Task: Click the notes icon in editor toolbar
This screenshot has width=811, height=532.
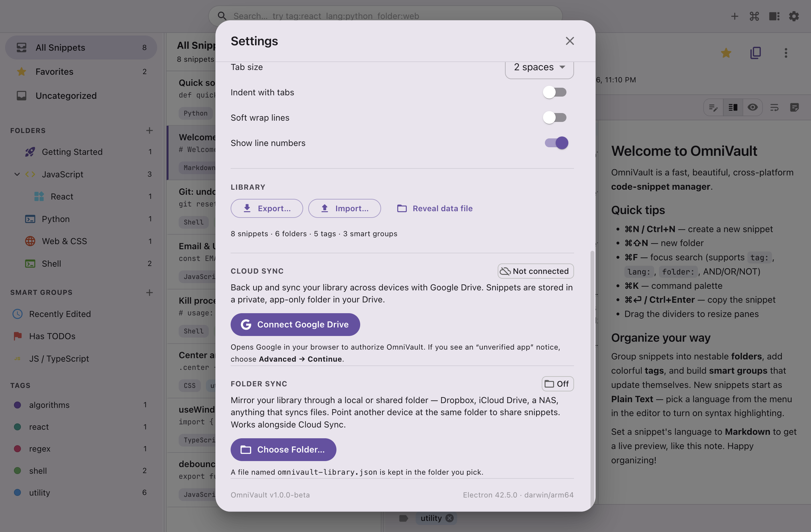Action: [x=794, y=108]
